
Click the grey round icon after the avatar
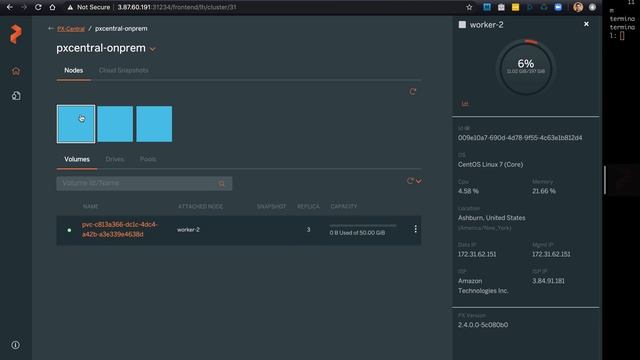click(x=592, y=7)
